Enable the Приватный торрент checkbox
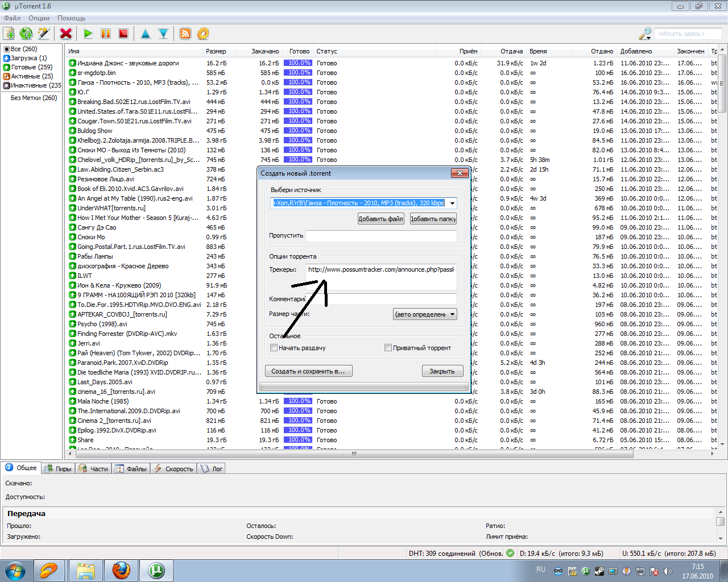Image resolution: width=728 pixels, height=582 pixels. pyautogui.click(x=388, y=348)
